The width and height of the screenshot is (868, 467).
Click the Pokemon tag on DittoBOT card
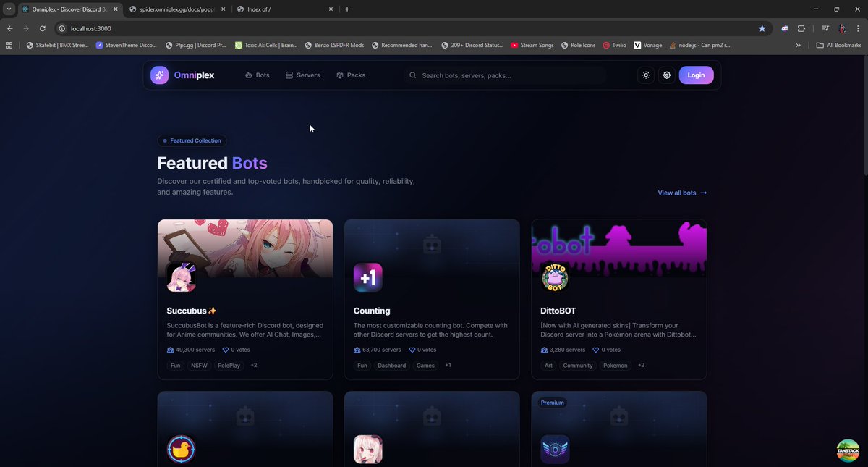[x=616, y=366]
